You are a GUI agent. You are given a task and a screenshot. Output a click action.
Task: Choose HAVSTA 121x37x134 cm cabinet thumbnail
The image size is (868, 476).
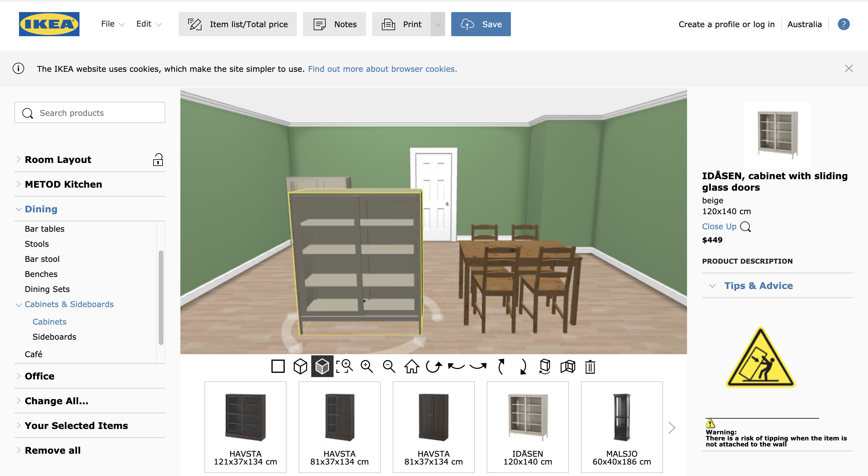click(245, 427)
